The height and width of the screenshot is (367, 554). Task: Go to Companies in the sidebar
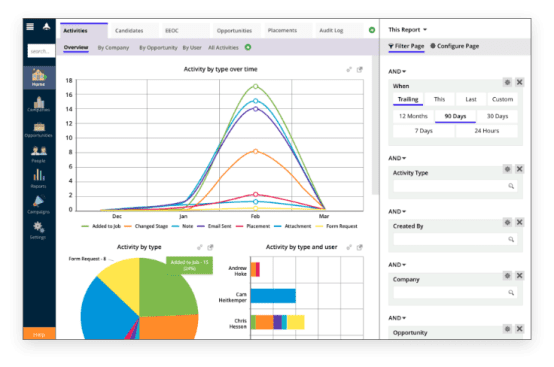pos(39,104)
